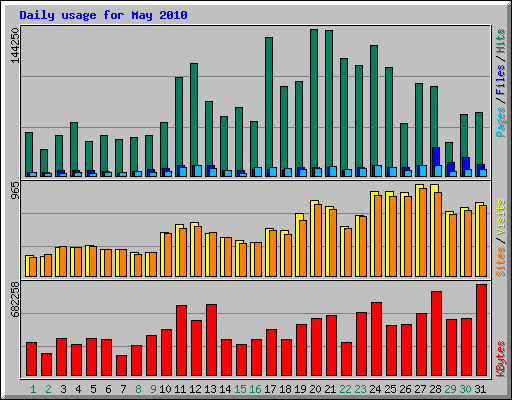Click the yellow visits bar for day 20

tap(313, 238)
